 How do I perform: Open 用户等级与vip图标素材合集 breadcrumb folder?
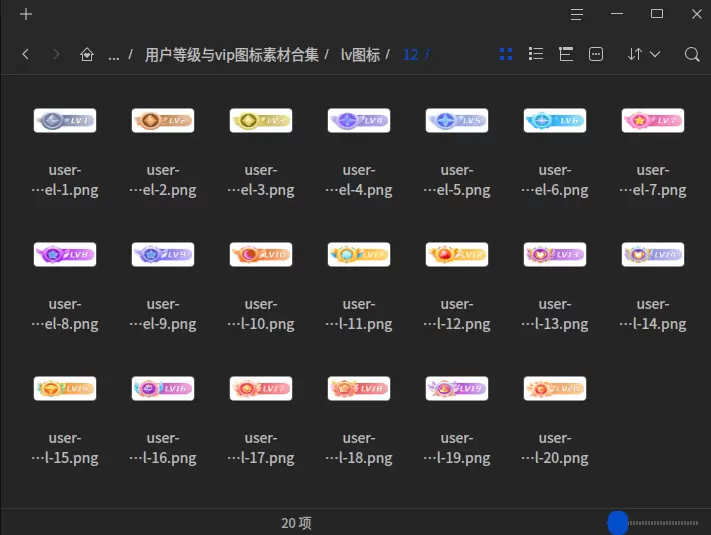click(232, 55)
